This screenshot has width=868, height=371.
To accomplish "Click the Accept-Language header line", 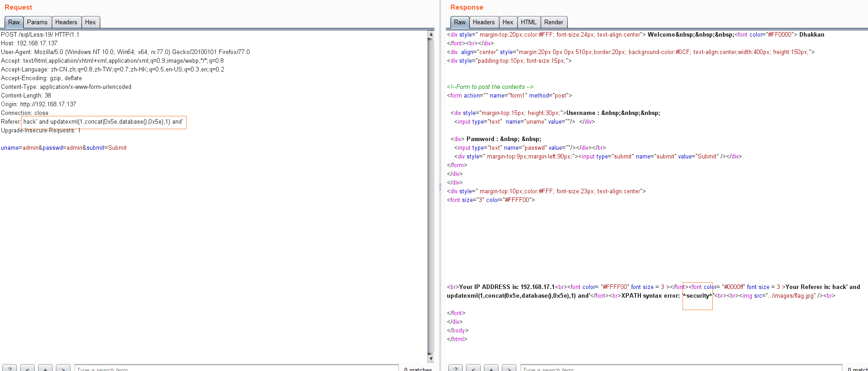I will point(113,69).
